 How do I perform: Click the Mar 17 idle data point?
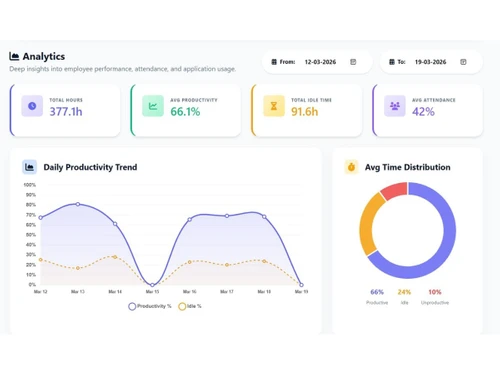[227, 265]
